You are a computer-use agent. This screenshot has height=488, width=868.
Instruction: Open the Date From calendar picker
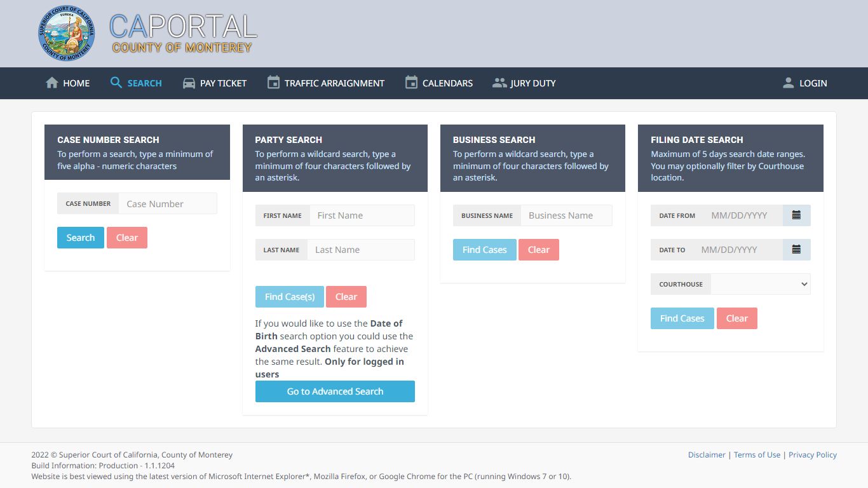pos(796,215)
